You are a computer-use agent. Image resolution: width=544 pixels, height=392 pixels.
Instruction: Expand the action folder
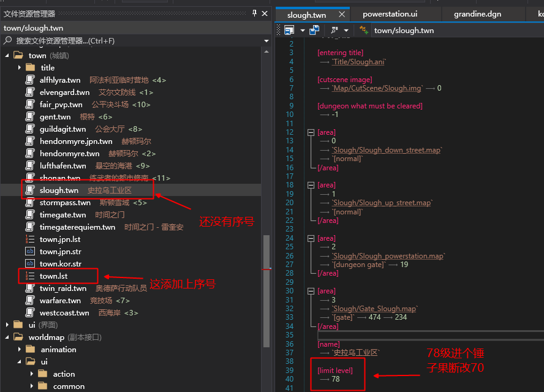click(x=32, y=374)
